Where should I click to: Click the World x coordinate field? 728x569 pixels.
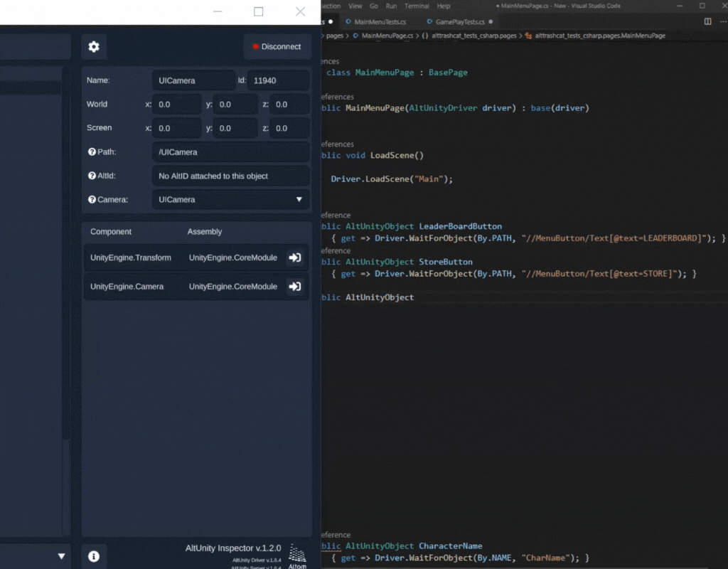(177, 105)
